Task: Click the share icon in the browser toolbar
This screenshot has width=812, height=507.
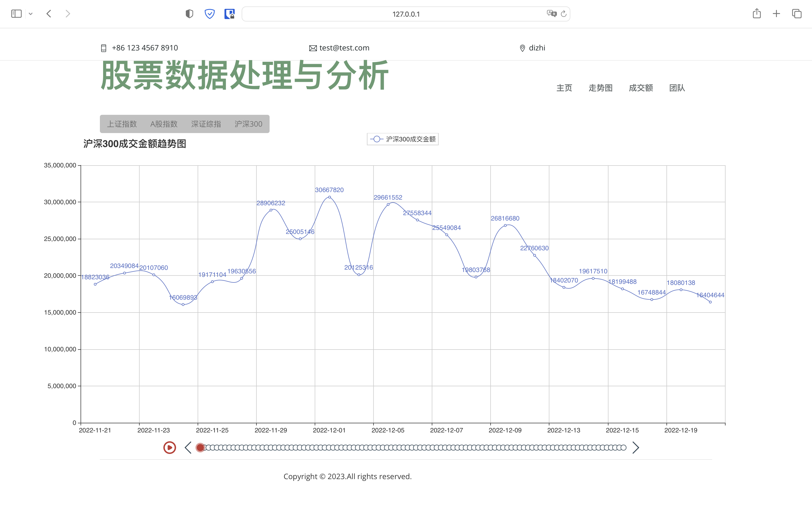Action: pos(757,14)
